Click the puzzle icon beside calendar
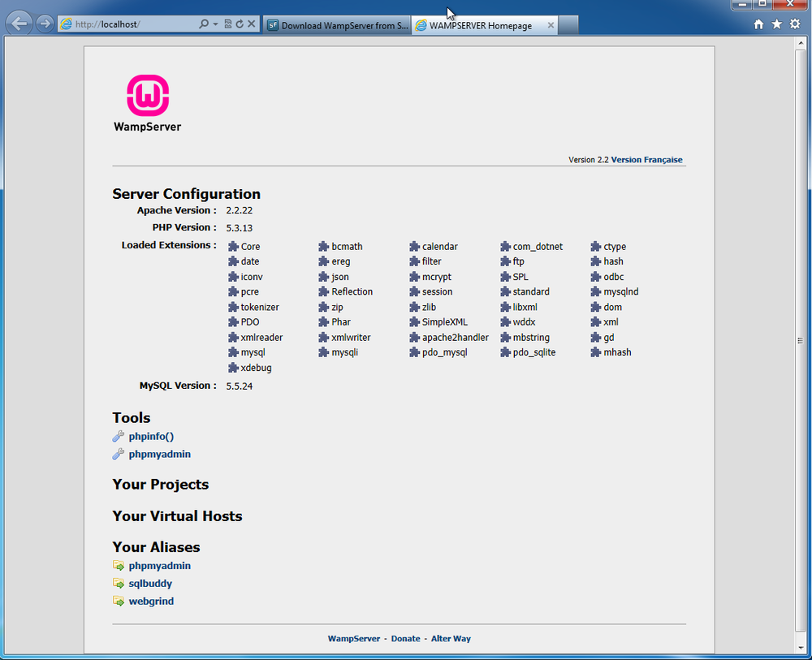Screen dimensions: 812x660 [414, 247]
